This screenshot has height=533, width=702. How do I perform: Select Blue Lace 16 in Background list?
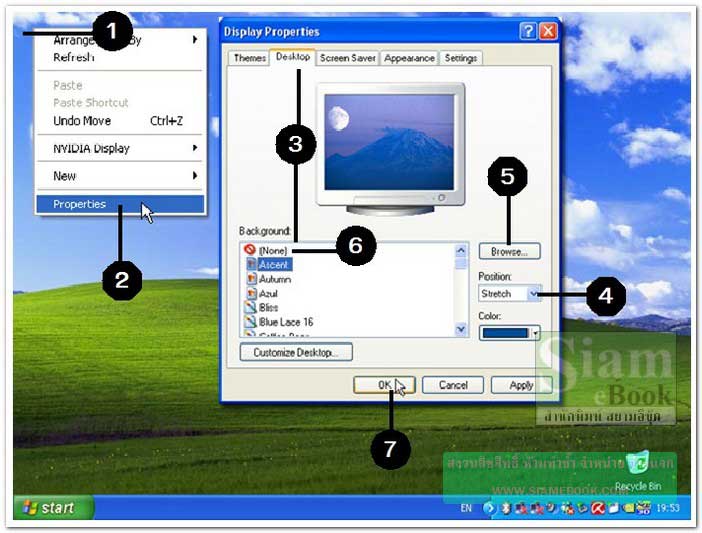click(286, 322)
